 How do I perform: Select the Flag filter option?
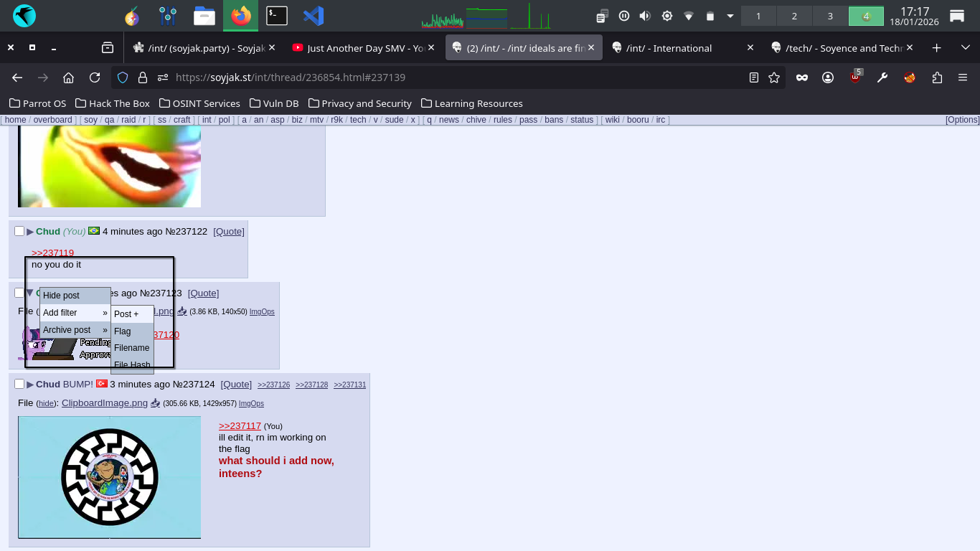coord(132,331)
